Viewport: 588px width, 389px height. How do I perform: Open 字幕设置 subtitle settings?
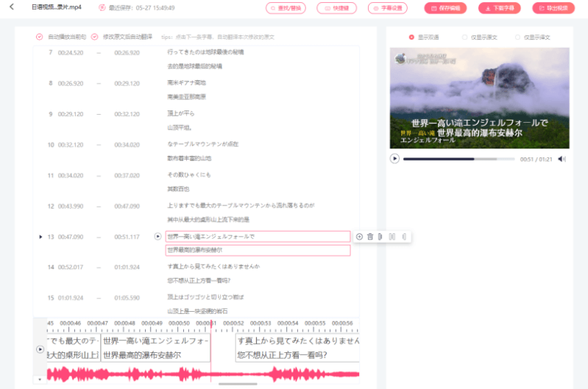[388, 8]
